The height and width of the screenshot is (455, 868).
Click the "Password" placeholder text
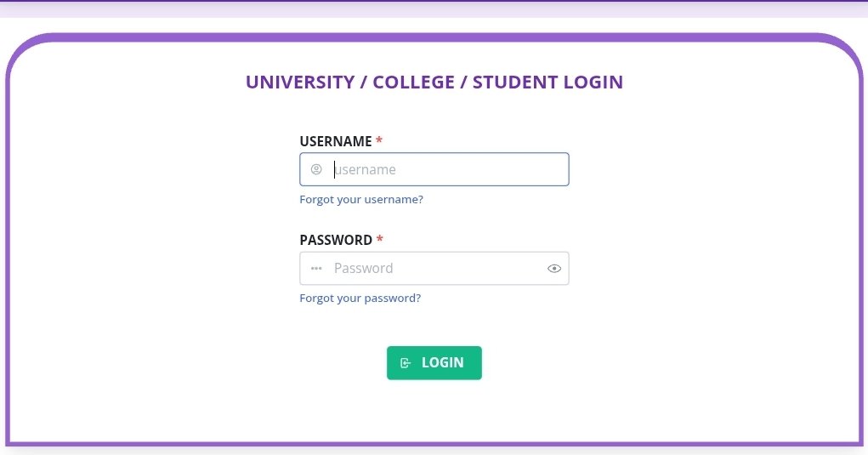(364, 269)
